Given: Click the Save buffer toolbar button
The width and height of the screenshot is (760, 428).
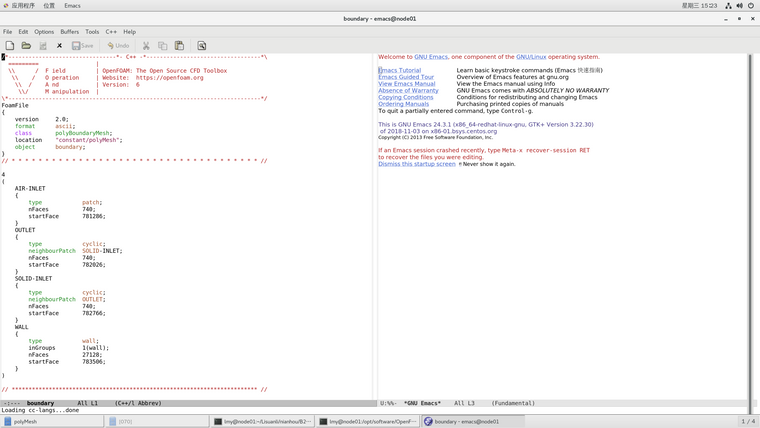Looking at the screenshot, I should 83,46.
